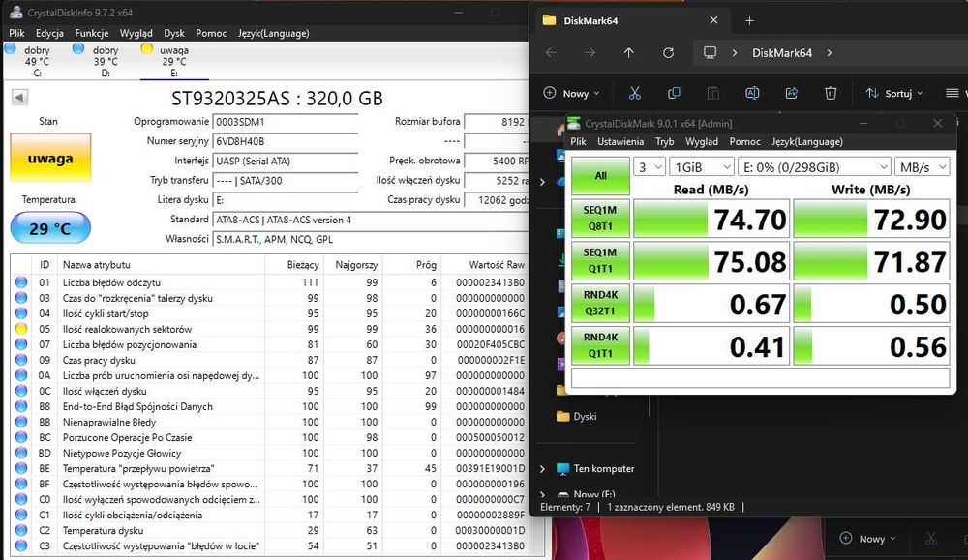Open the Plik menu in CrystalDiskInfo
This screenshot has width=968, height=560.
[16, 33]
